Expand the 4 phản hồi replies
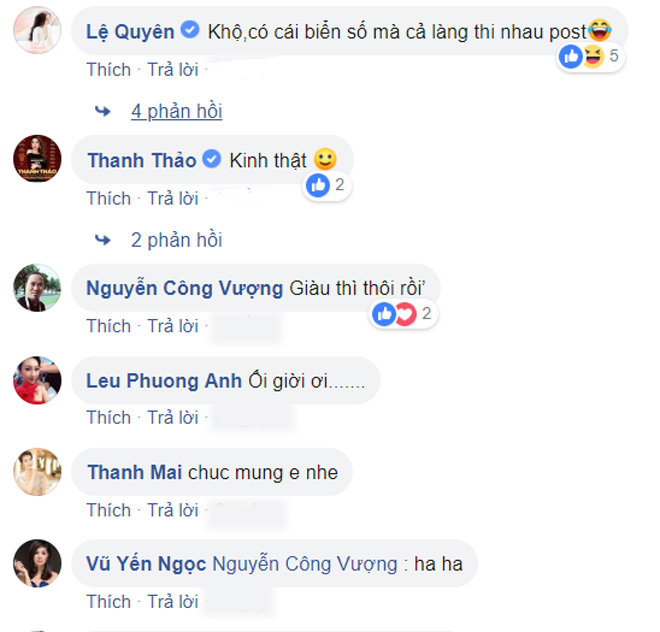 click(177, 111)
